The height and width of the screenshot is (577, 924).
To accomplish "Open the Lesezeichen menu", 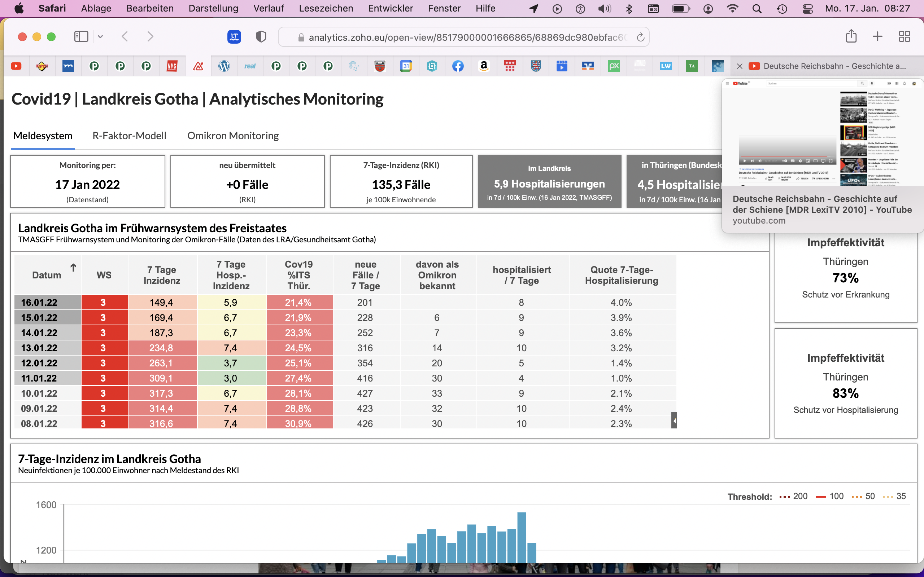I will pyautogui.click(x=326, y=8).
